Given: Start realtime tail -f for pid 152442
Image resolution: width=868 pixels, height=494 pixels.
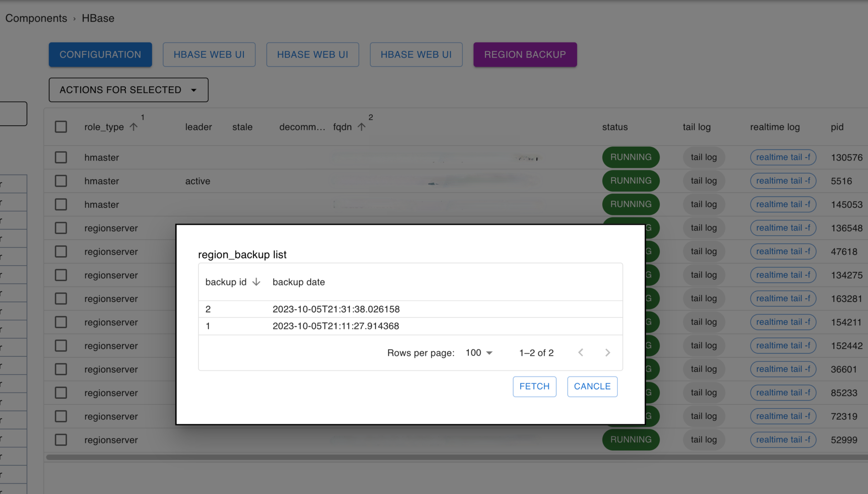Looking at the screenshot, I should [783, 345].
